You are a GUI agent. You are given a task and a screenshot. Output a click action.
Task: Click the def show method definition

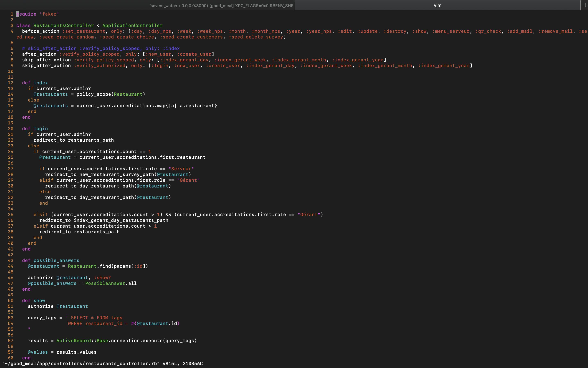[33, 300]
